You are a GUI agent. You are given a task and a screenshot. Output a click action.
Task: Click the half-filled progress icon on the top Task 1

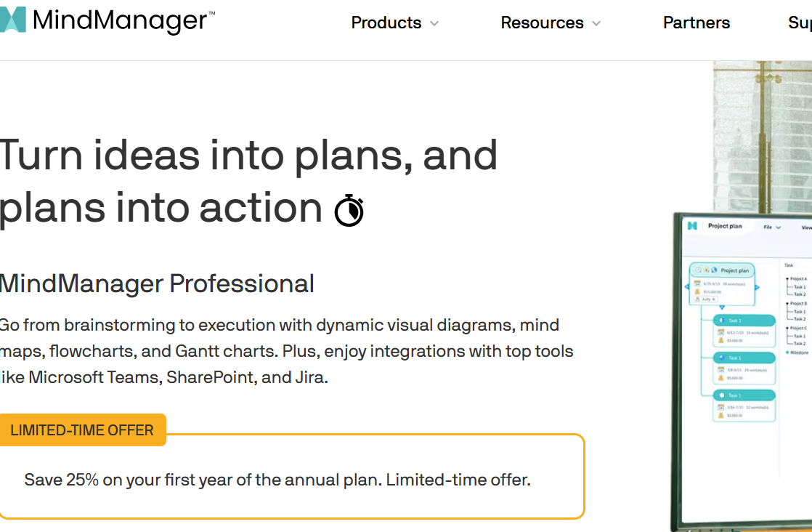pyautogui.click(x=722, y=320)
